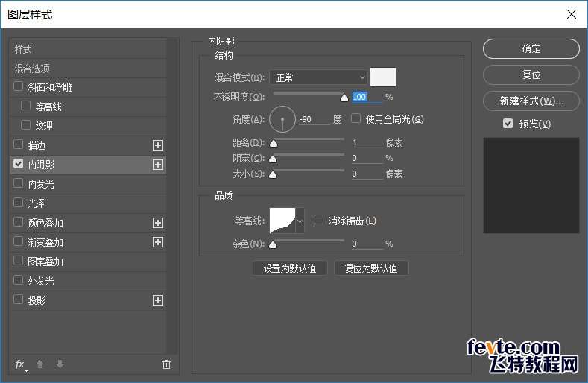Click the 角度 value field showing -90
The image size is (588, 383).
tap(314, 120)
